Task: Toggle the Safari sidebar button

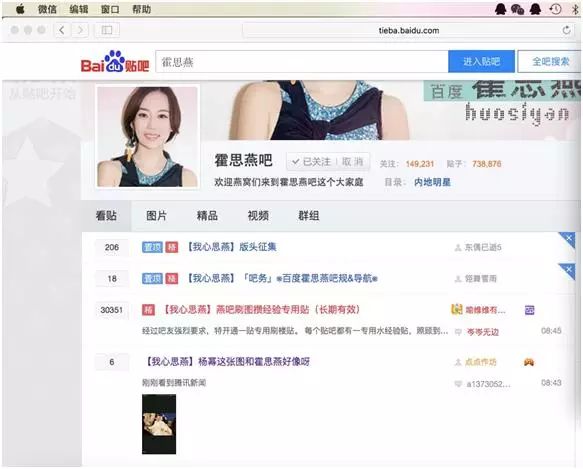Action: coord(107,30)
